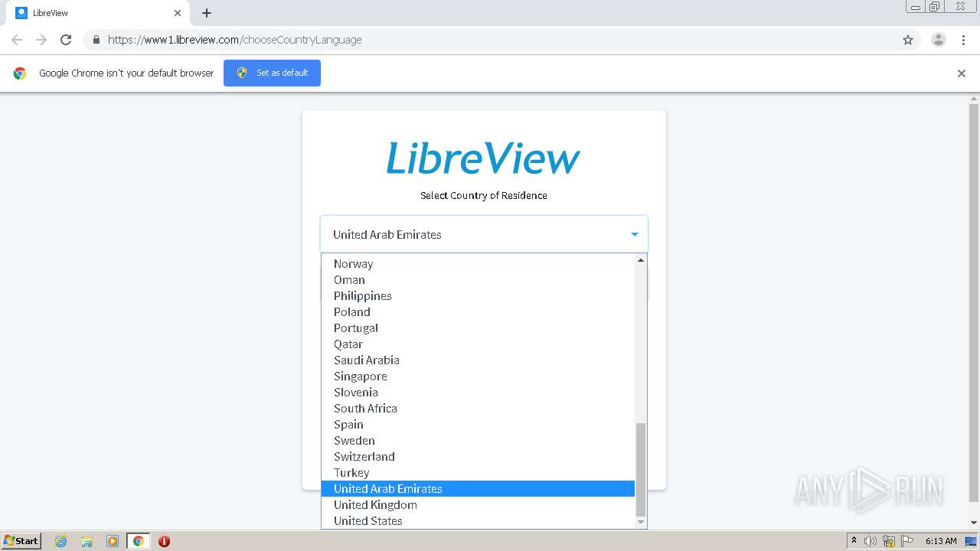Click the highlighted United Arab Emirates option

click(x=478, y=489)
